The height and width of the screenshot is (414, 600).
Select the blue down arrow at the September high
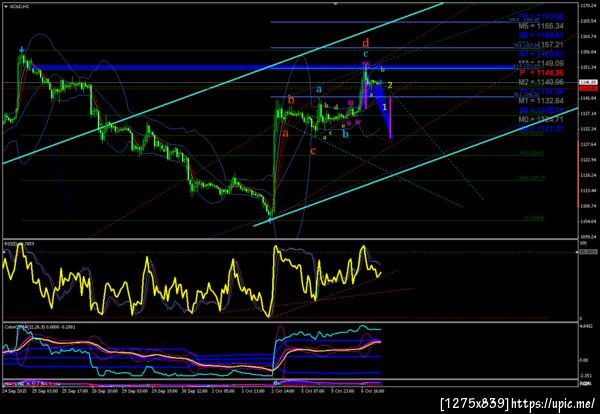(22, 50)
